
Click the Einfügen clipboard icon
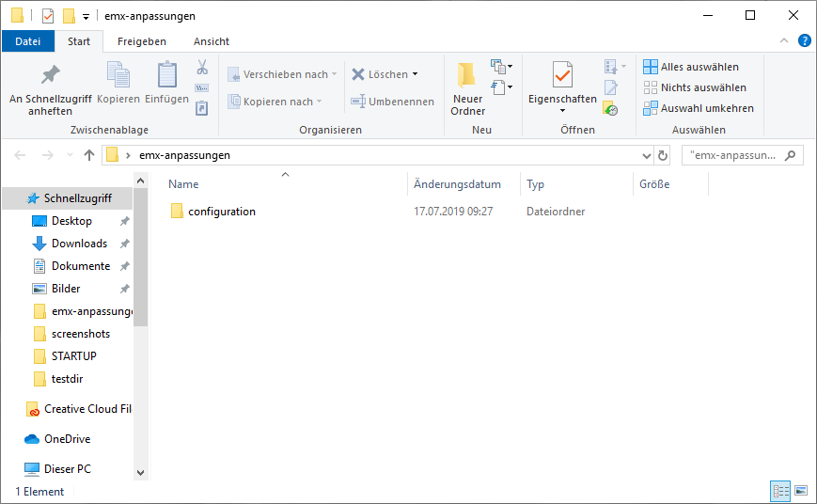pos(166,74)
